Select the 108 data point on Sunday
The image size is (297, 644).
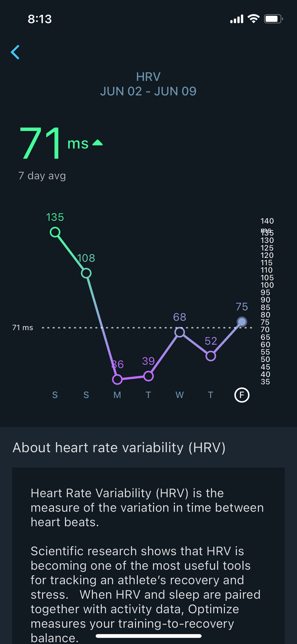86,273
